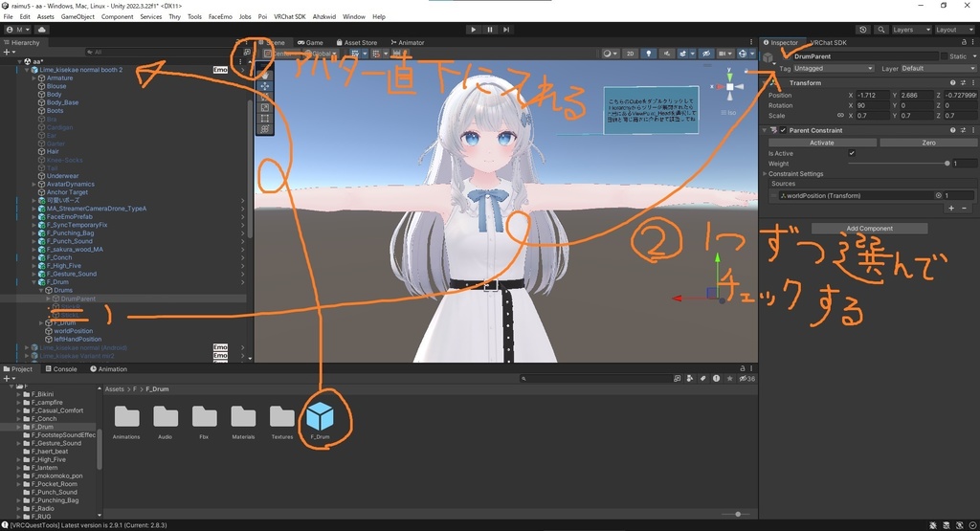Toggle Is Active checkbox in Parent Constraint
Screen dimensions: 980x531
click(x=852, y=153)
